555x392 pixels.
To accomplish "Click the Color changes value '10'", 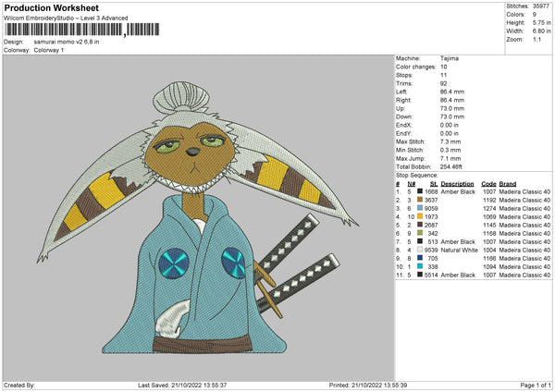I will [x=443, y=67].
